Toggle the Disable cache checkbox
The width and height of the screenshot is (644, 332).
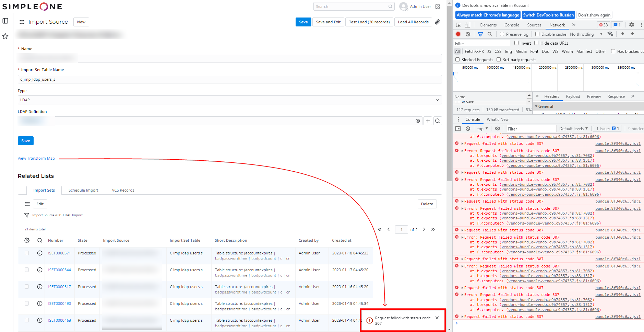[x=537, y=34]
